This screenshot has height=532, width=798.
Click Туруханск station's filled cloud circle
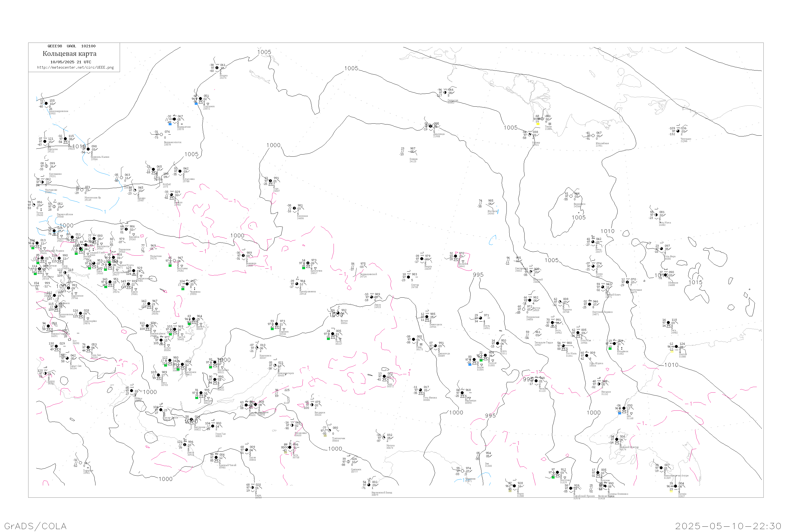tap(201, 99)
